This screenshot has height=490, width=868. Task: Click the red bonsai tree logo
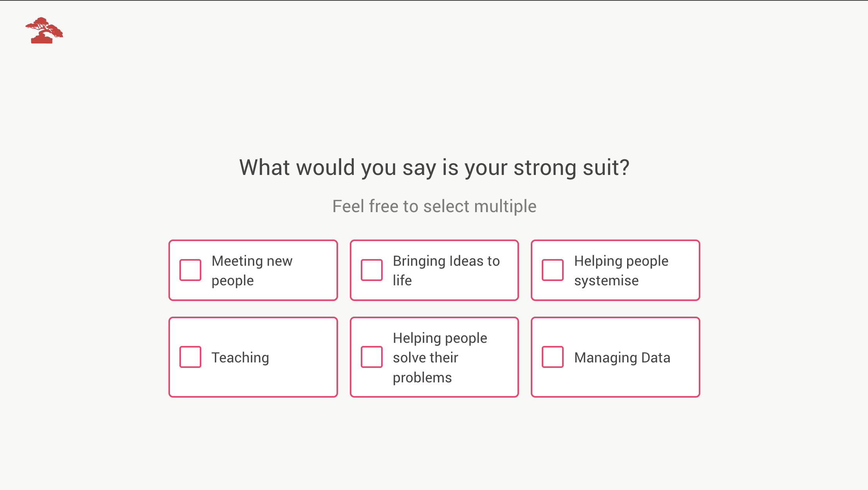[44, 30]
